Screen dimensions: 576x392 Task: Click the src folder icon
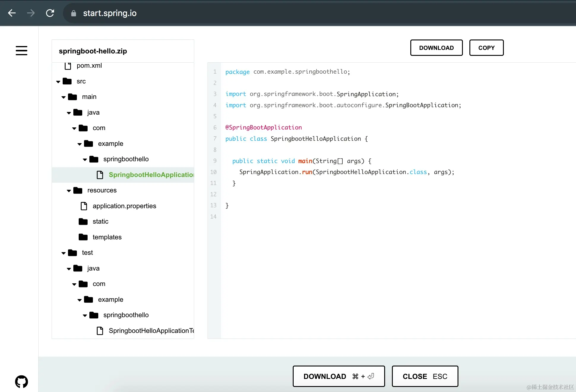(x=67, y=81)
